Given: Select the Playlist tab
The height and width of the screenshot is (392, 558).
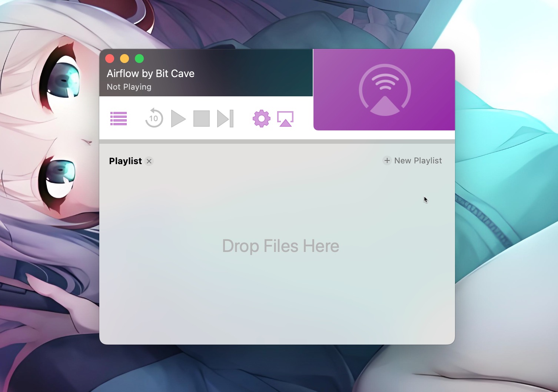Looking at the screenshot, I should tap(125, 161).
